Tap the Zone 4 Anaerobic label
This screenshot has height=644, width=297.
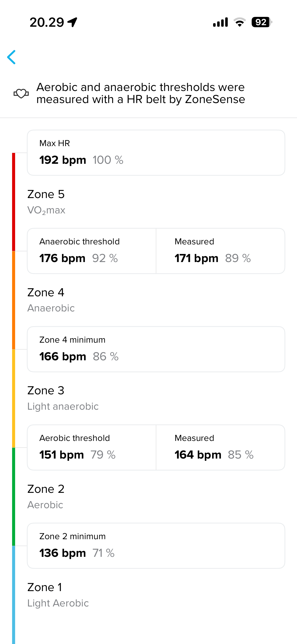click(51, 300)
